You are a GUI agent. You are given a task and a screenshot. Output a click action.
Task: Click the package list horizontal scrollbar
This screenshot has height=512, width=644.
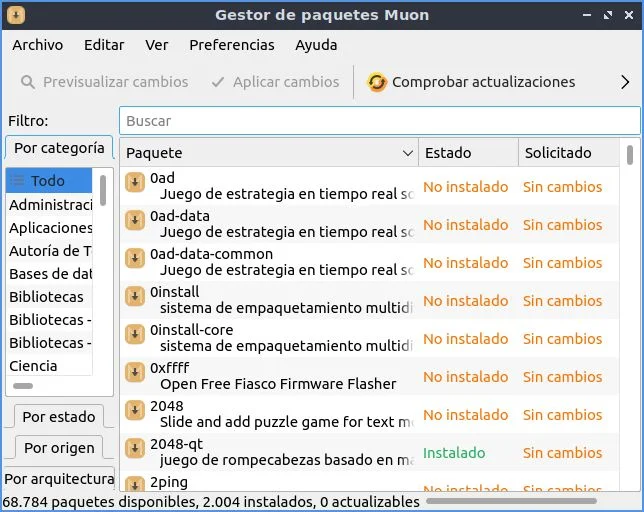point(511,501)
